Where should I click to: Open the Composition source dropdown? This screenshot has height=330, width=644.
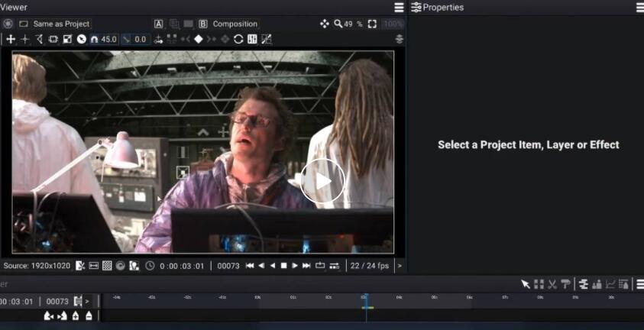point(235,24)
